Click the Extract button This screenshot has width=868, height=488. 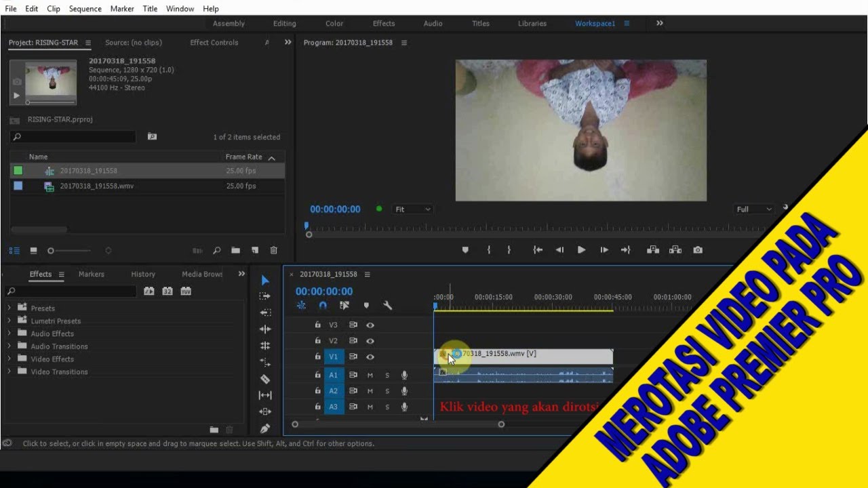tap(675, 250)
